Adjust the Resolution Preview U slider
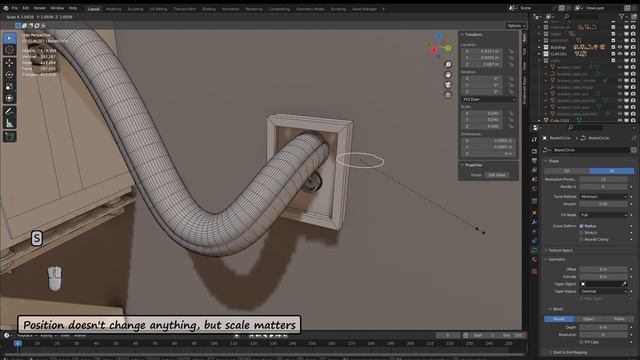The height and width of the screenshot is (360, 640). (x=603, y=179)
